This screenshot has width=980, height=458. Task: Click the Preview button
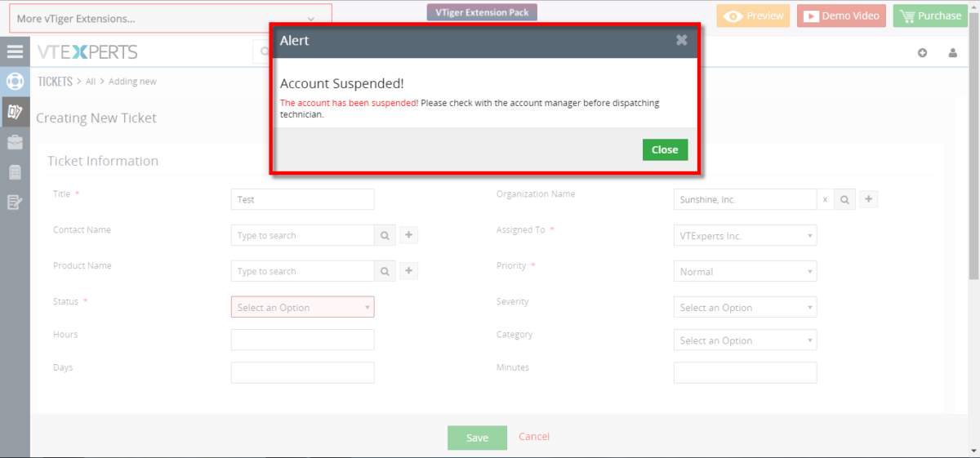tap(753, 16)
